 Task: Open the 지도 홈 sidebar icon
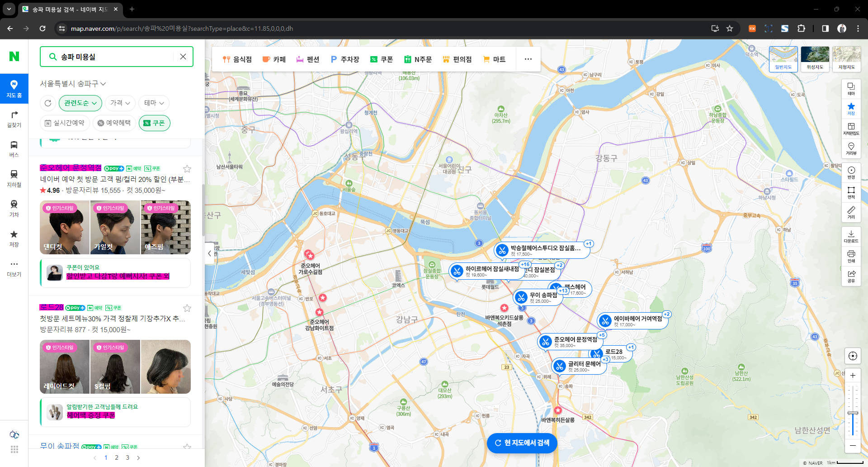tap(14, 89)
